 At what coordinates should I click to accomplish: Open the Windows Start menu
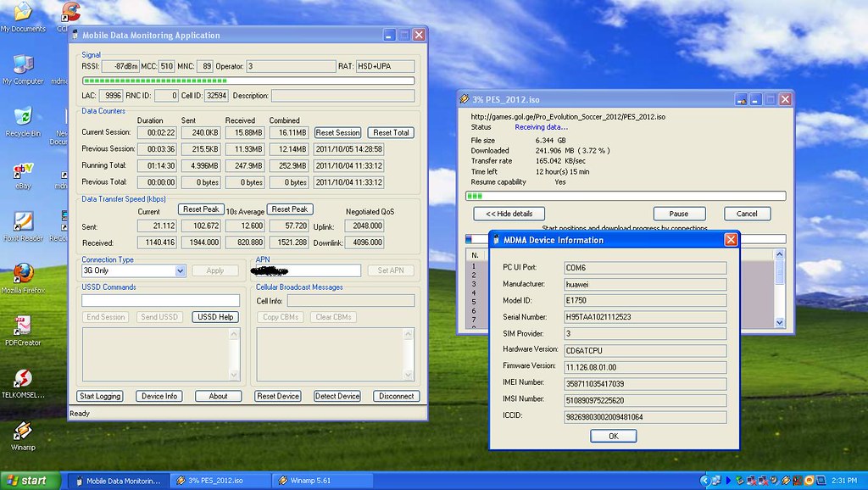(30, 481)
